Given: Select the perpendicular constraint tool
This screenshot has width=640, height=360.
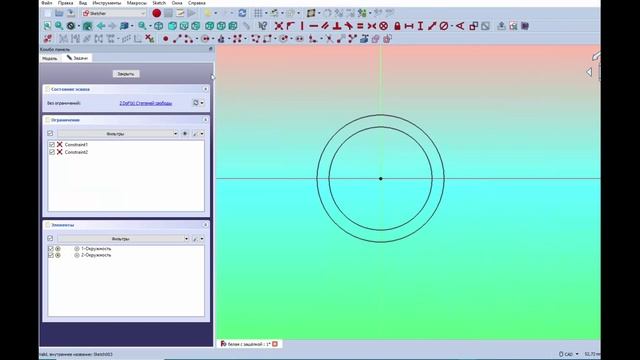Looking at the screenshot, I should point(337,26).
